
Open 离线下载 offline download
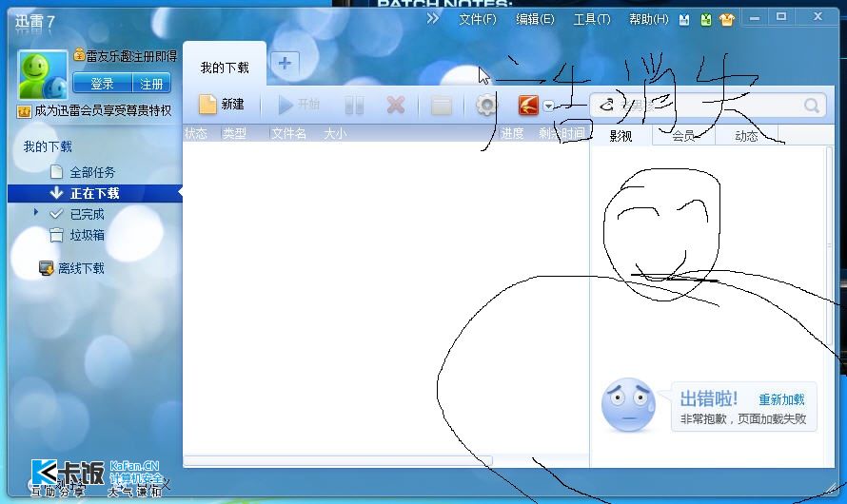pyautogui.click(x=81, y=268)
